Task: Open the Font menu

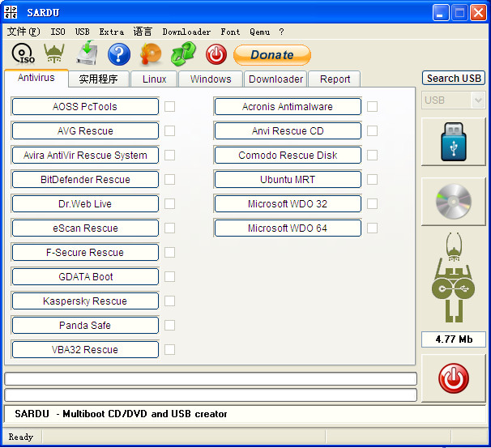Action: pyautogui.click(x=230, y=32)
